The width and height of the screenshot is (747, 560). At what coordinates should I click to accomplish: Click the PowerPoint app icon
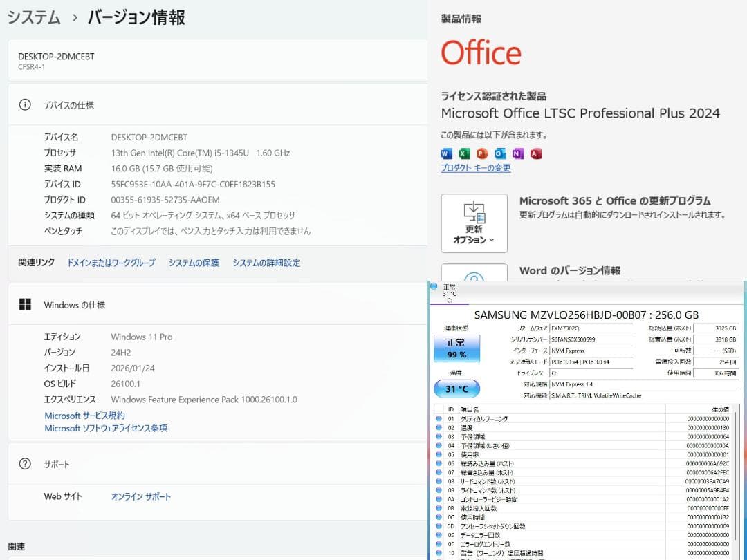pyautogui.click(x=481, y=153)
